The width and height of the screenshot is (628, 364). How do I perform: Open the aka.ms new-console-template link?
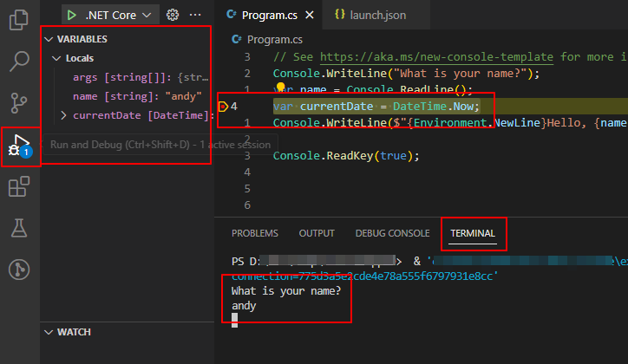(x=436, y=57)
